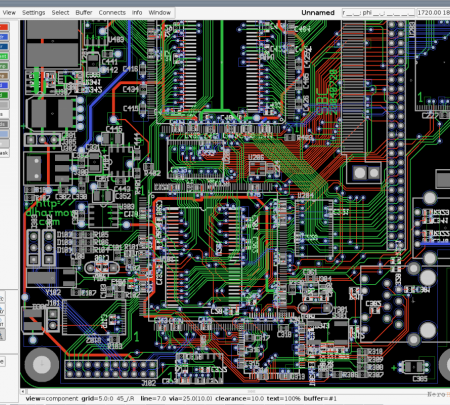Open the Buffer menu

click(x=84, y=13)
